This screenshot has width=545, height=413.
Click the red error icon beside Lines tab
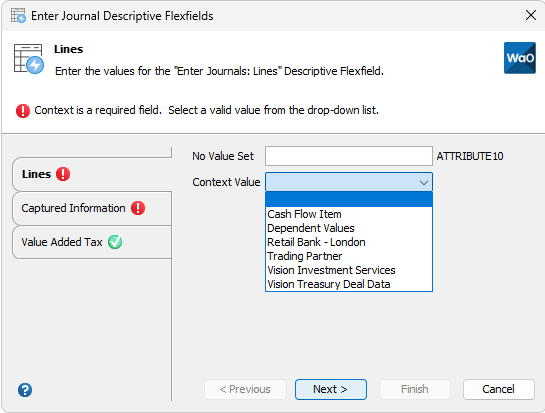click(x=63, y=174)
